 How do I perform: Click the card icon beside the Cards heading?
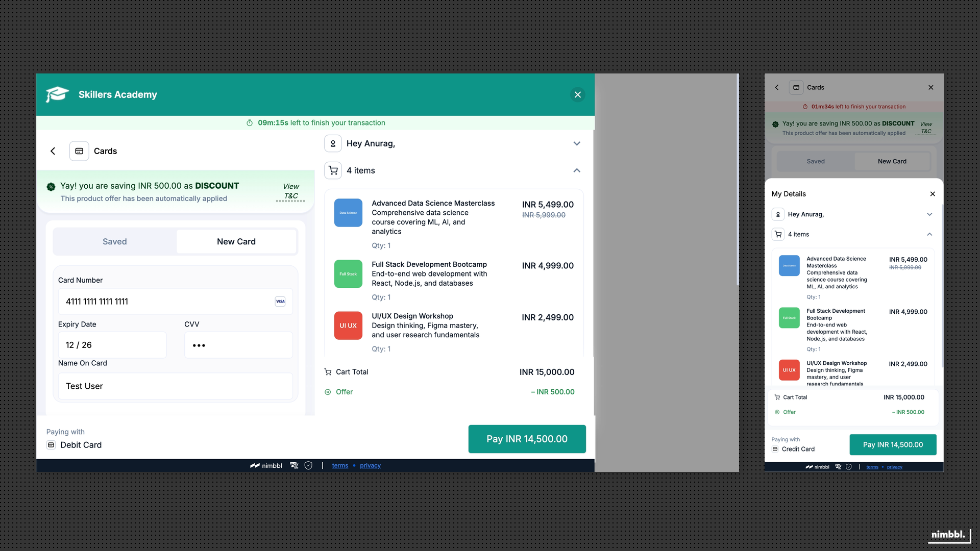point(79,151)
